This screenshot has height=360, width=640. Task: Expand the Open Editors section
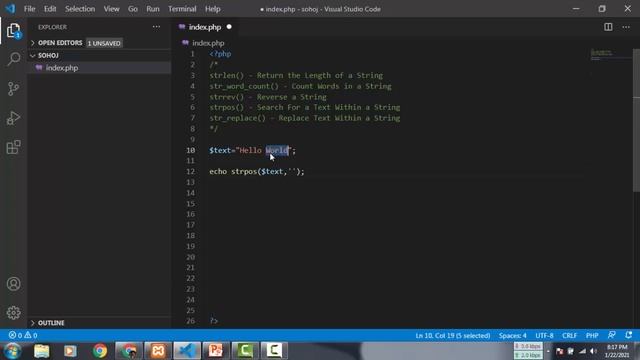tap(60, 43)
